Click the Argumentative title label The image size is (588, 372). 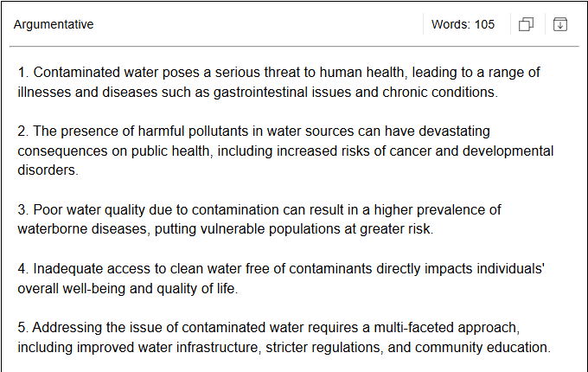coord(54,24)
